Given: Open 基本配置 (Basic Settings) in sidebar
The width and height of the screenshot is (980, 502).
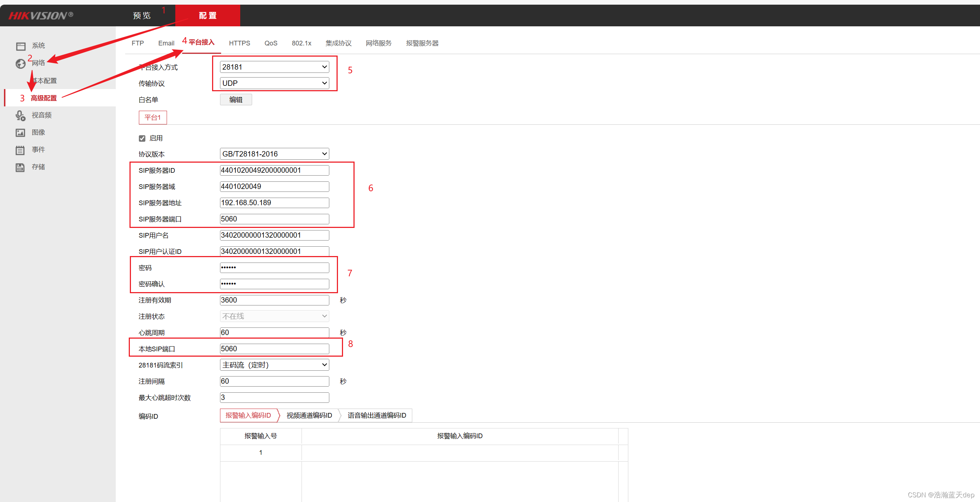Looking at the screenshot, I should [x=44, y=81].
